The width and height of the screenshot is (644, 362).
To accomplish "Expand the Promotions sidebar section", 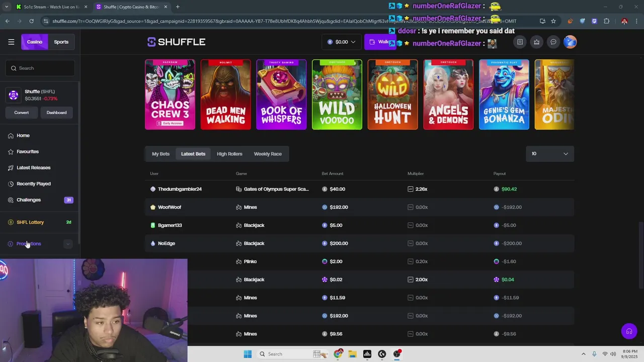I will tap(68, 244).
